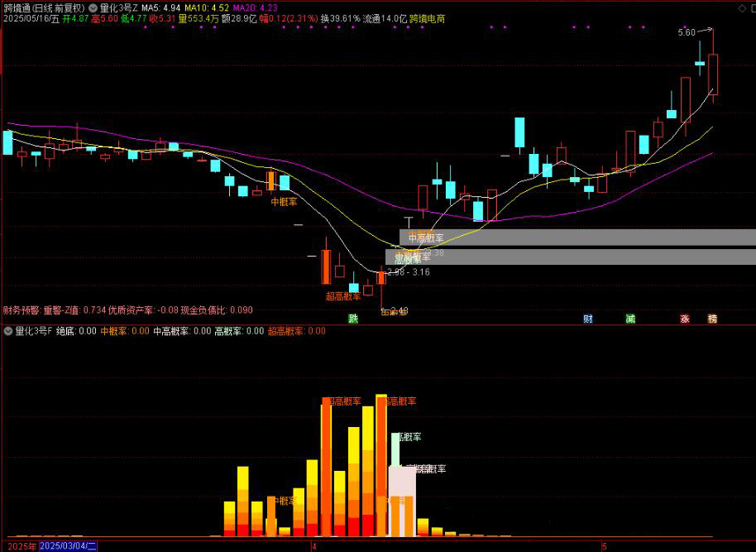Click the green 减 event marker
Image resolution: width=756 pixels, height=552 pixels.
(x=630, y=319)
